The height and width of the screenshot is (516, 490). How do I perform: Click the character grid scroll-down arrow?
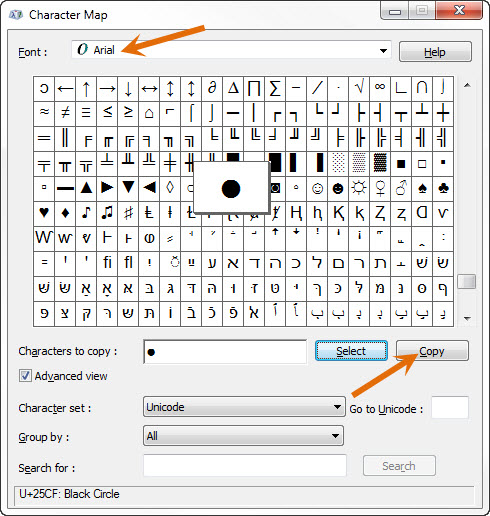click(x=467, y=318)
